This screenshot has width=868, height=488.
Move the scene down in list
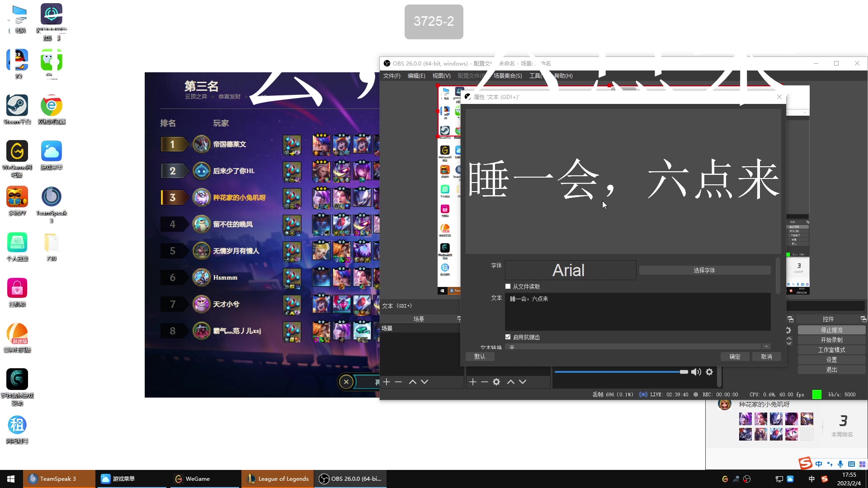point(425,382)
